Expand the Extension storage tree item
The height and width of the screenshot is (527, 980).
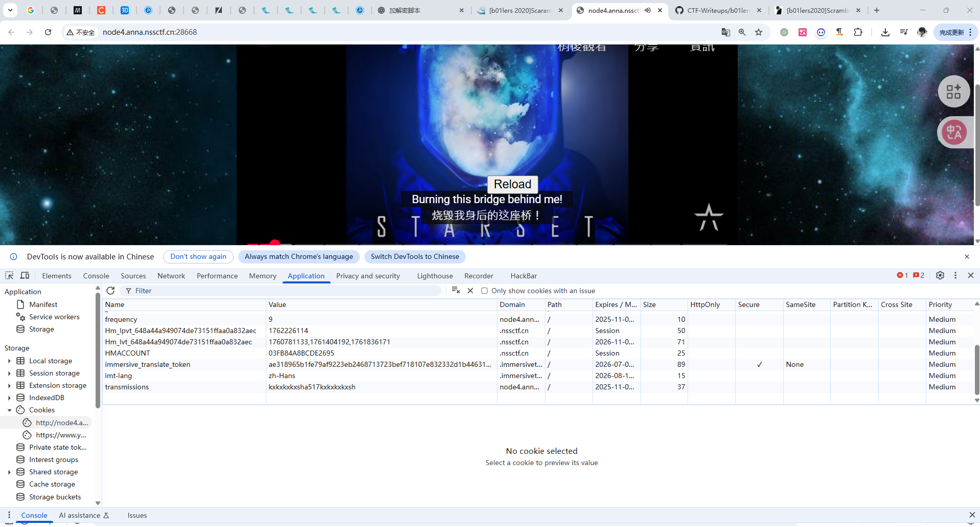point(9,385)
